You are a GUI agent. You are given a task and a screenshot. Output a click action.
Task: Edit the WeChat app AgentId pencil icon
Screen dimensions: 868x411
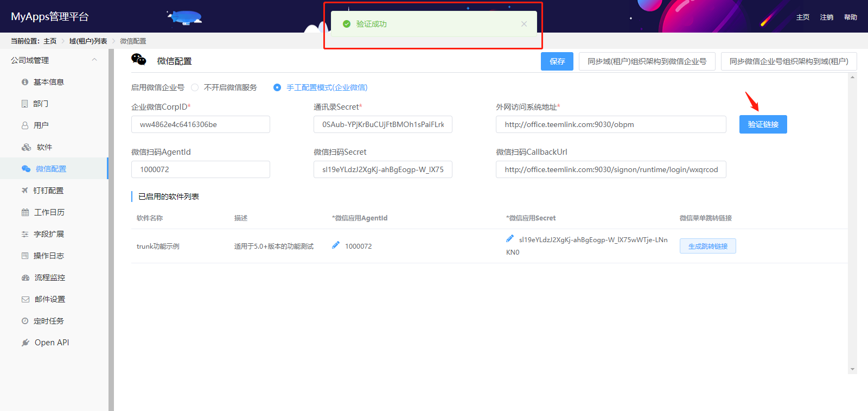click(x=336, y=245)
